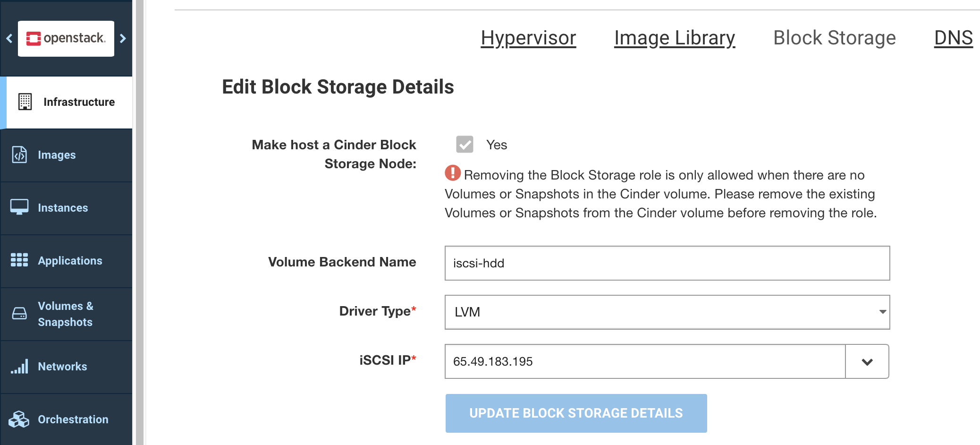This screenshot has height=445, width=980.
Task: Click the OpenStack logo
Action: pyautogui.click(x=66, y=38)
